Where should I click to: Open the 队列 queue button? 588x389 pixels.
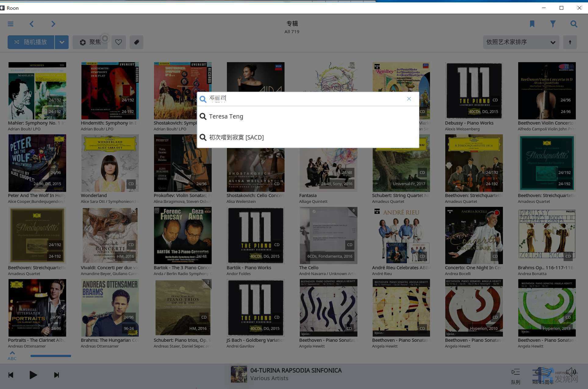coord(515,375)
